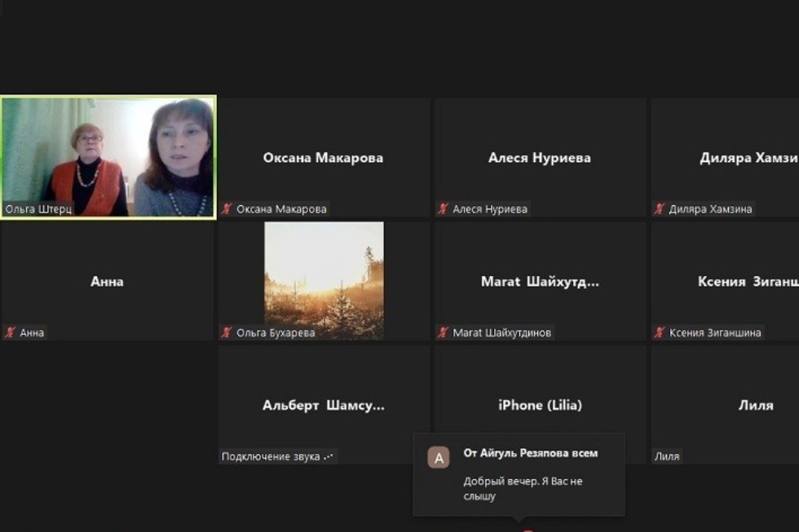The width and height of the screenshot is (799, 532).
Task: Click the 'A' avatar in chat notification
Action: click(x=439, y=458)
